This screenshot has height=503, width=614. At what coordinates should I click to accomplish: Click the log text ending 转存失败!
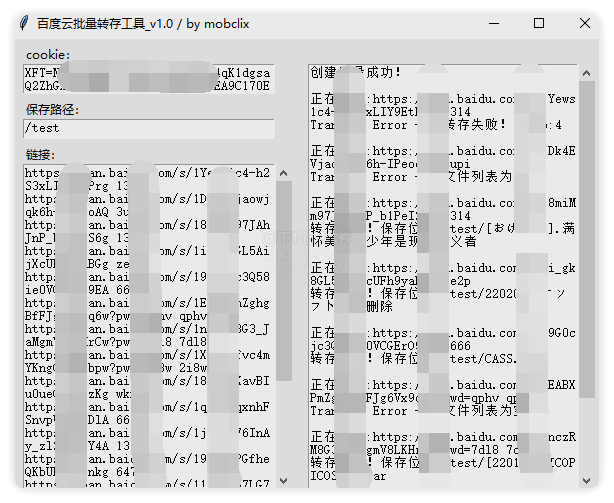436,125
